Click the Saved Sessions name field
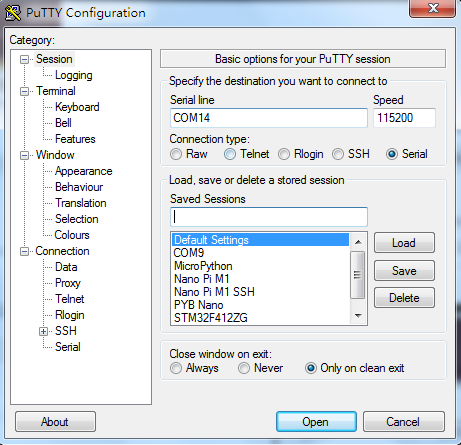Viewport: 461px width, 445px height. (x=269, y=217)
